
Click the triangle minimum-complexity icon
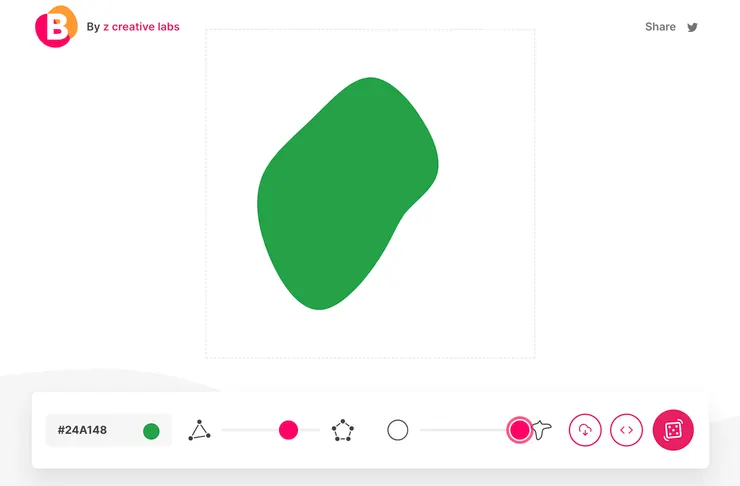coord(200,430)
